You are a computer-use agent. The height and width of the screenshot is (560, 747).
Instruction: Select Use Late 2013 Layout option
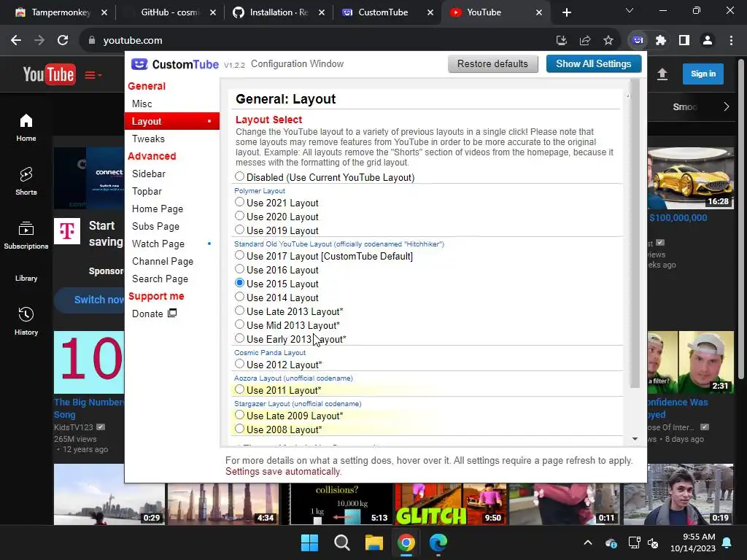point(239,311)
